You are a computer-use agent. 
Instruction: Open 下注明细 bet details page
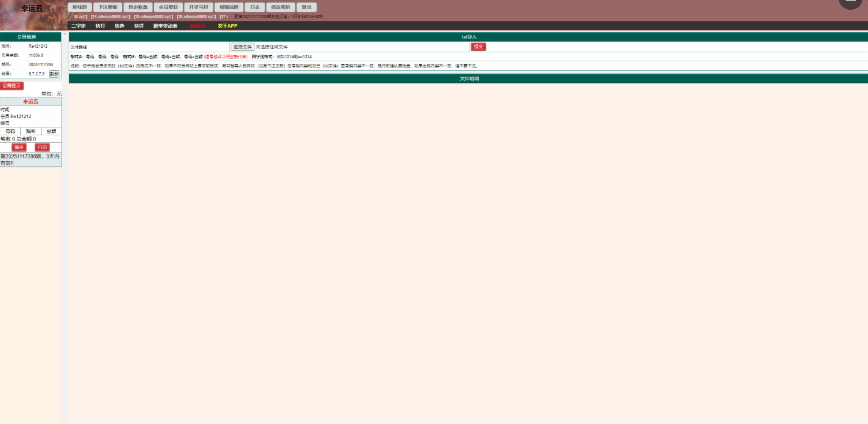[x=107, y=7]
